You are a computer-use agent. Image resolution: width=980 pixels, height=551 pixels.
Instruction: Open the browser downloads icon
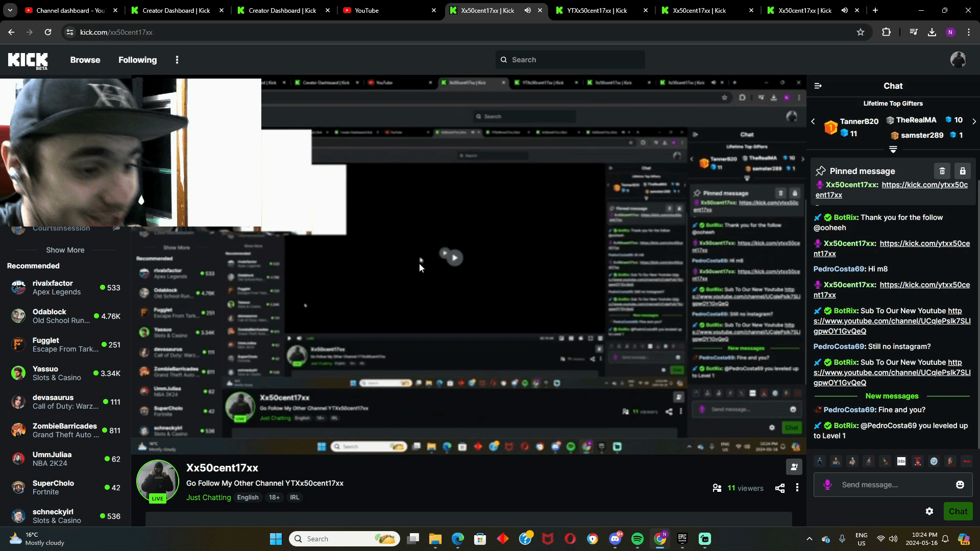pos(932,32)
